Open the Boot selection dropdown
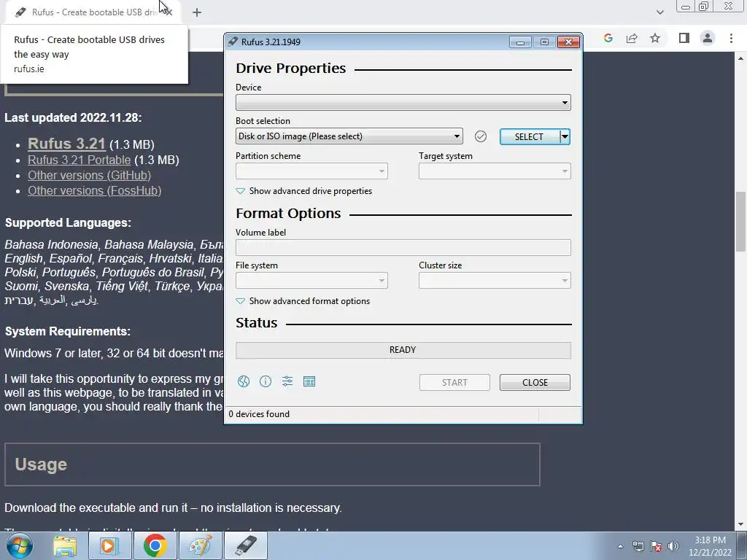This screenshot has width=747, height=560. (349, 136)
